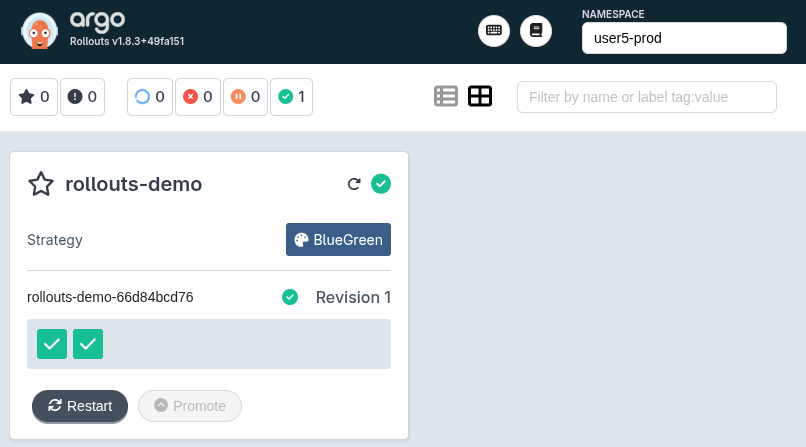Click the first green pod checkmark
The height and width of the screenshot is (447, 806).
coord(52,344)
